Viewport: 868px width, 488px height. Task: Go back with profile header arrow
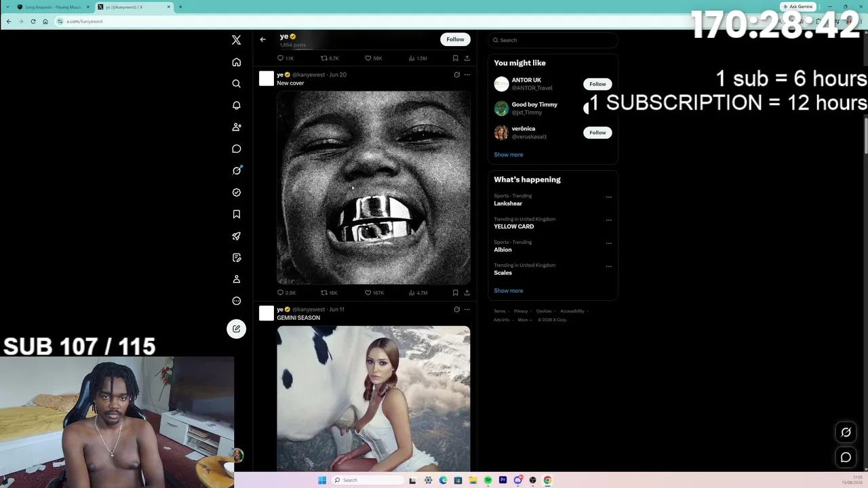(262, 39)
